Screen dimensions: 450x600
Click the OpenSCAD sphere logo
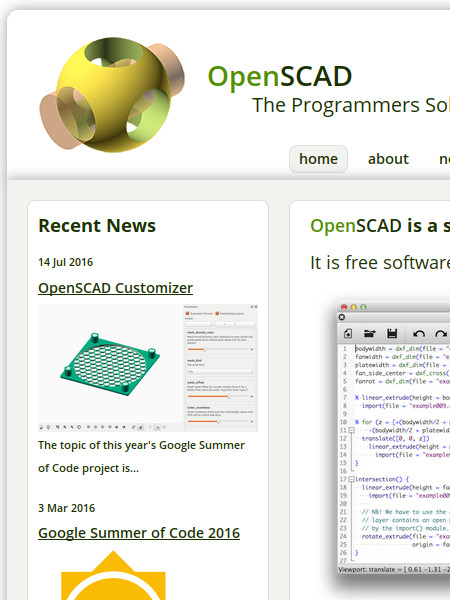click(x=112, y=95)
